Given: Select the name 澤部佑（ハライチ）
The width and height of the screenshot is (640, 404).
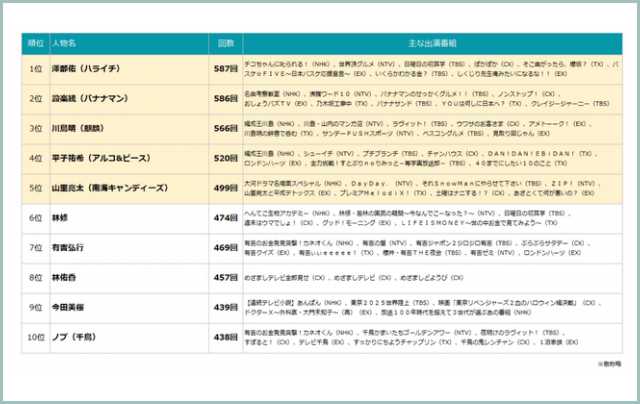Looking at the screenshot, I should 91,69.
